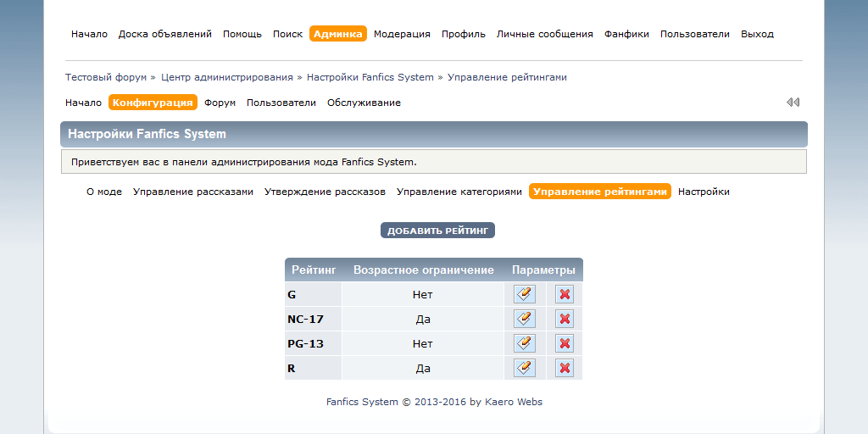868x434 pixels.
Task: Follow the Центр администрирования breadcrumb link
Action: click(x=226, y=77)
